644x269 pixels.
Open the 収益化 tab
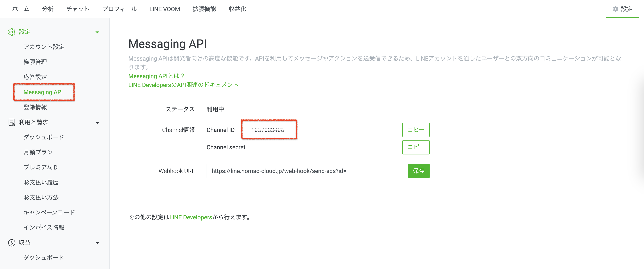(x=237, y=9)
